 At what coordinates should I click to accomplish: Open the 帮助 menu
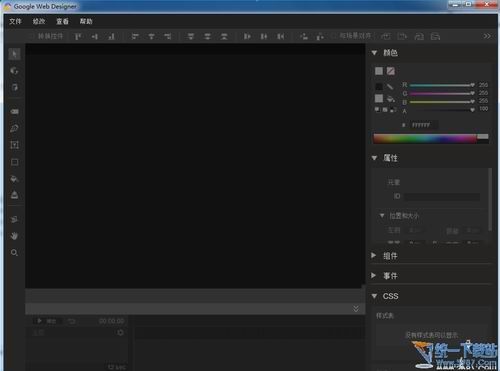(86, 21)
